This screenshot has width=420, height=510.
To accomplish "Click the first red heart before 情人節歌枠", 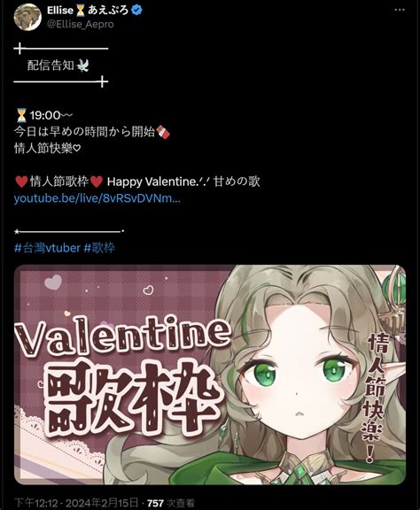I will (x=21, y=182).
